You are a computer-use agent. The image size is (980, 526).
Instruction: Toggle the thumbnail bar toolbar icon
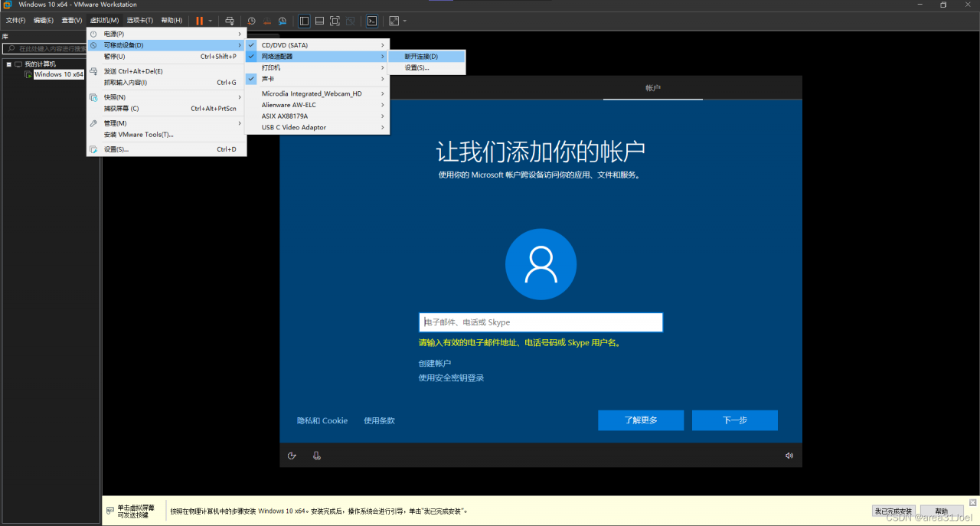(319, 21)
